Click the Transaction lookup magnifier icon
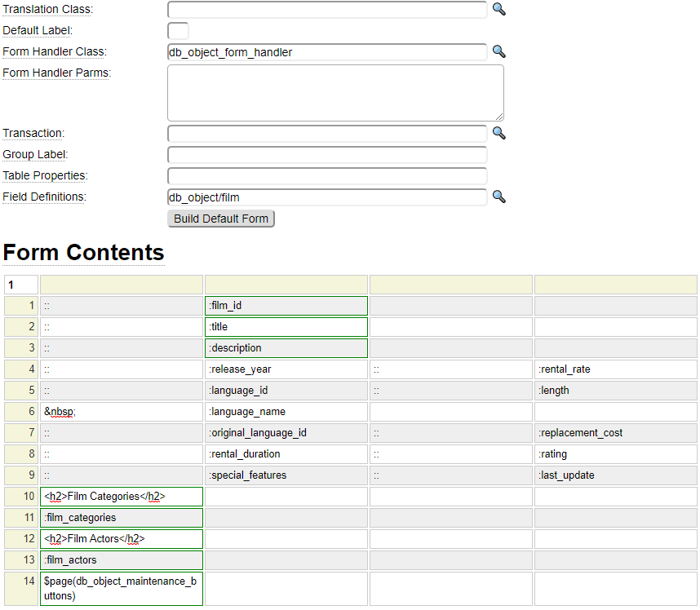The width and height of the screenshot is (700, 610). 498,133
